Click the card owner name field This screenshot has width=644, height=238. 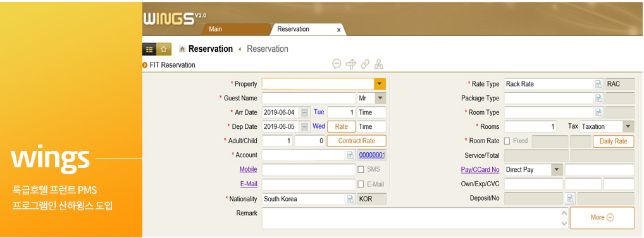click(x=533, y=184)
